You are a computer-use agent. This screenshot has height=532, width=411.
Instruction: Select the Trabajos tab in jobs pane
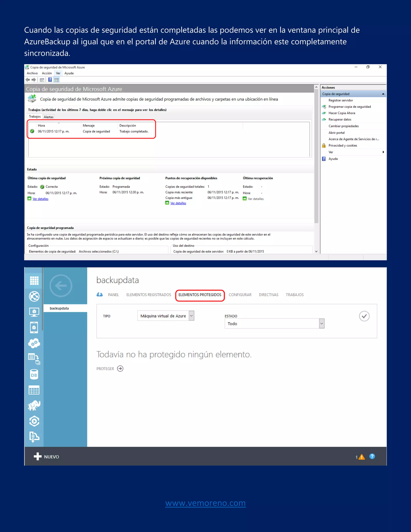pos(35,116)
